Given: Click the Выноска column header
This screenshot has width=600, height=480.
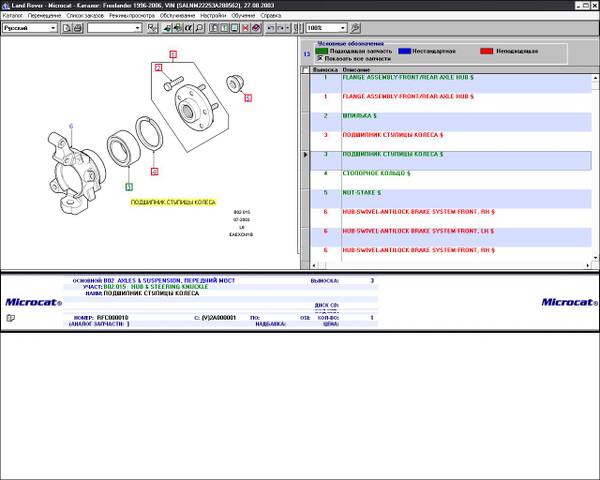Looking at the screenshot, I should (325, 70).
